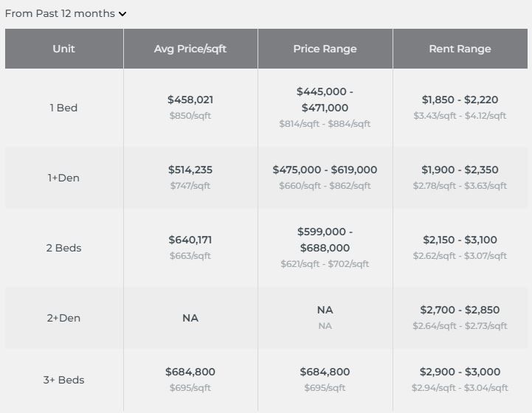Click the $458,021 average price for 1 Bed

190,100
